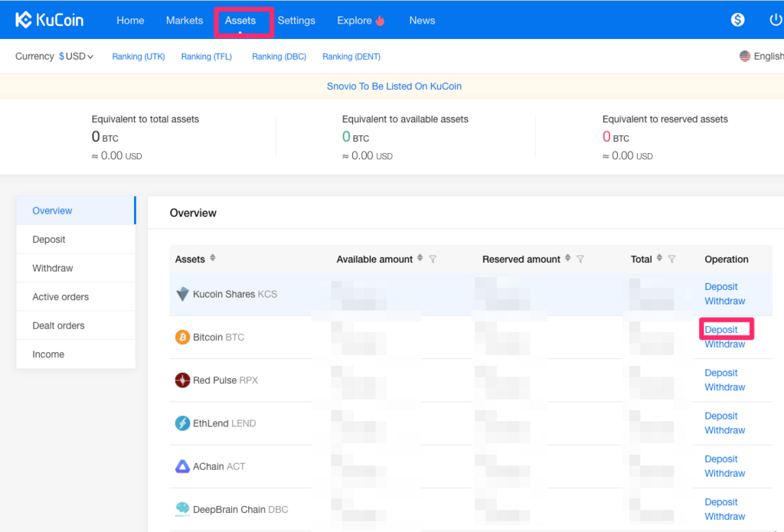Click Withdraw for AChain ACT
Screen dimensions: 784x532
click(x=725, y=473)
